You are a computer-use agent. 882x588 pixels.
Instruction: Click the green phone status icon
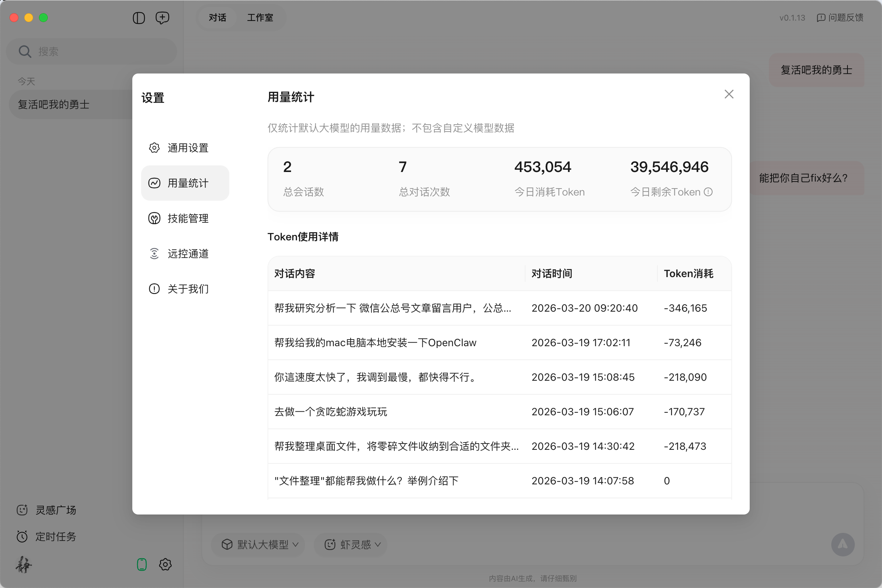[141, 564]
